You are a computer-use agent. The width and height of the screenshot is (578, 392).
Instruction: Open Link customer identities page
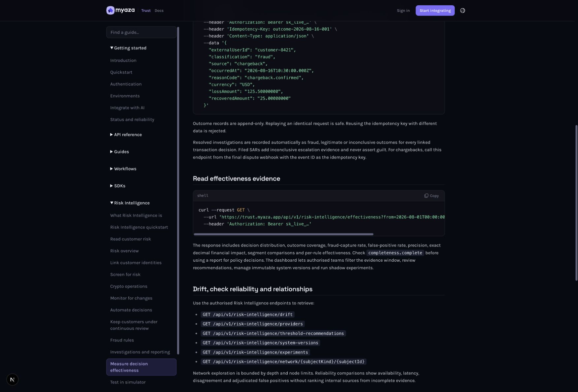136,263
